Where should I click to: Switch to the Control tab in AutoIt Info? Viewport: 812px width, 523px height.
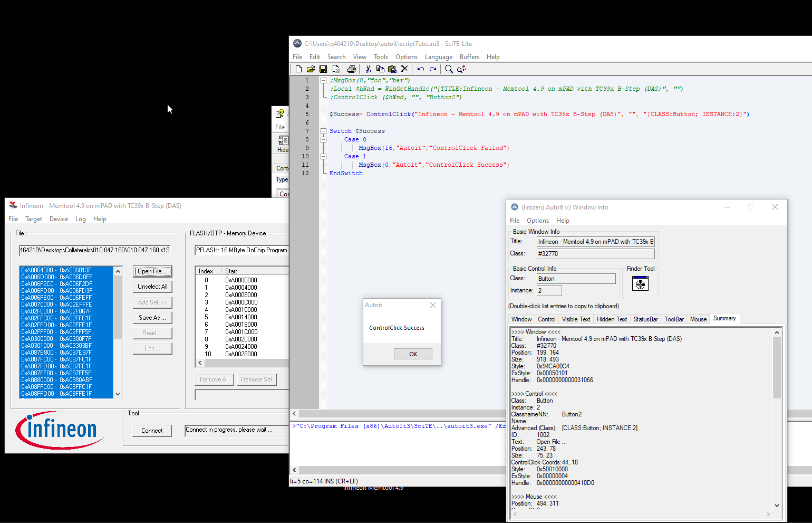click(x=546, y=319)
